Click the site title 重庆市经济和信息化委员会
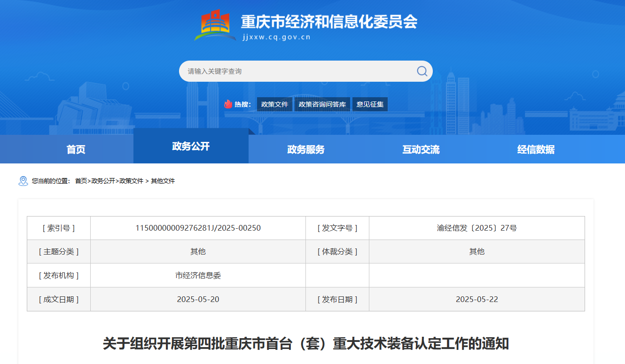625x364 pixels. (x=329, y=22)
